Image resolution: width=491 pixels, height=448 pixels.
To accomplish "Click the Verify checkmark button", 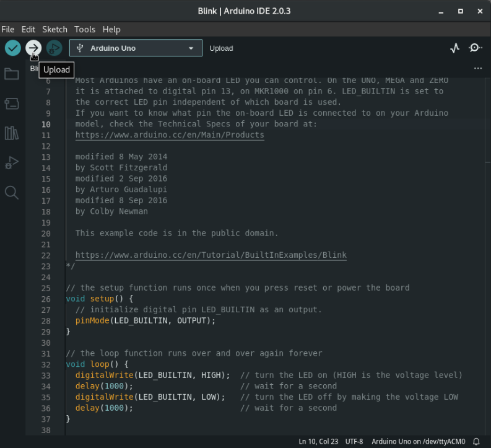I will (13, 48).
